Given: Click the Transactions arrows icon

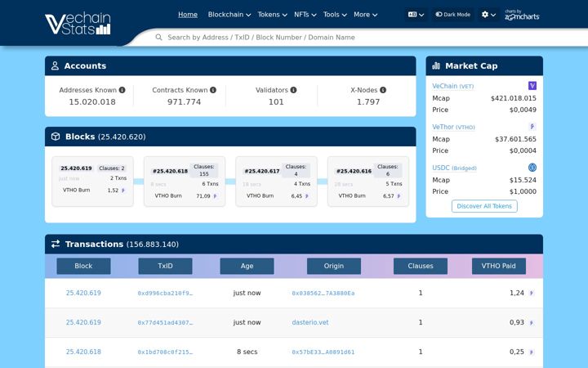Looking at the screenshot, I should 56,244.
